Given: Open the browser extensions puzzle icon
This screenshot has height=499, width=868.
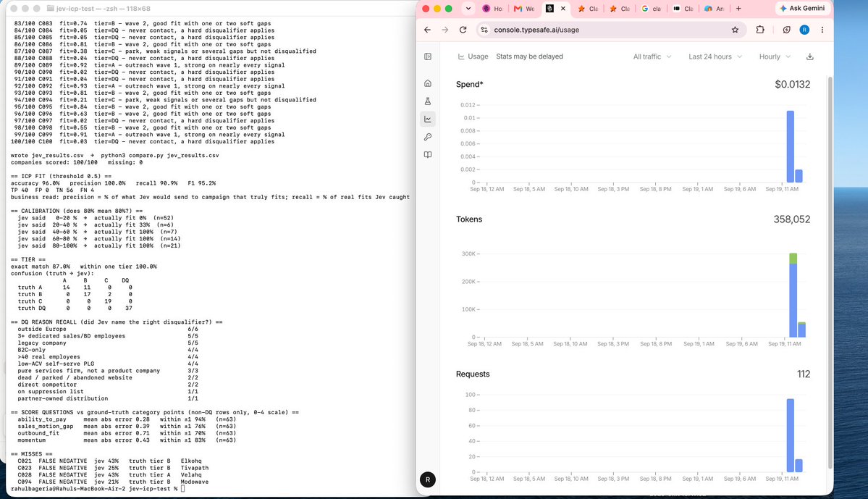Looking at the screenshot, I should (760, 30).
